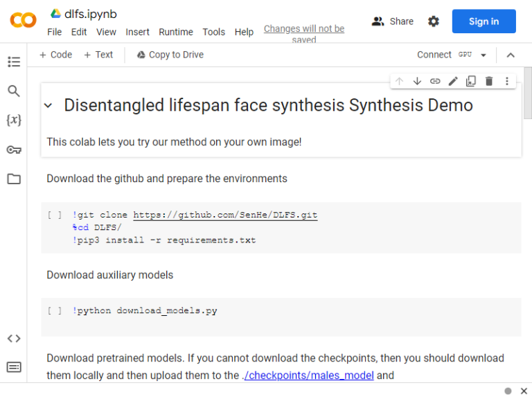This screenshot has height=399, width=532.
Task: Open the variables inspector panel
Action: (x=14, y=120)
